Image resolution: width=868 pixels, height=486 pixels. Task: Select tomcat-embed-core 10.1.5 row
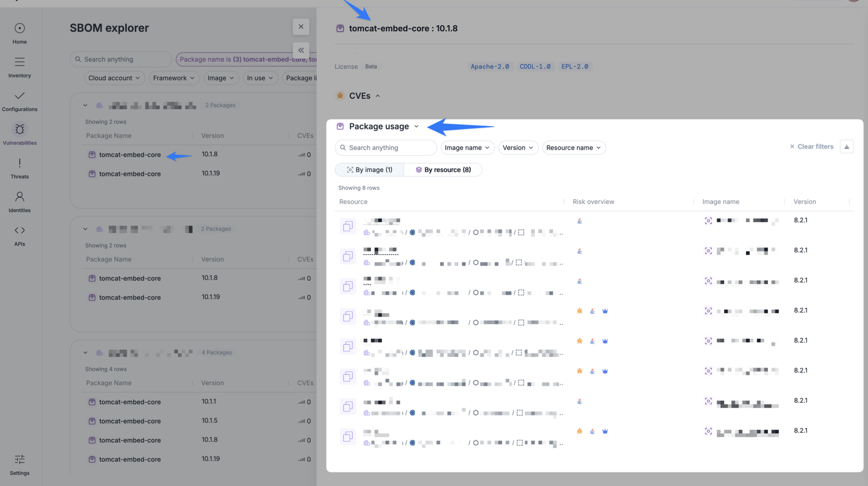pyautogui.click(x=130, y=421)
